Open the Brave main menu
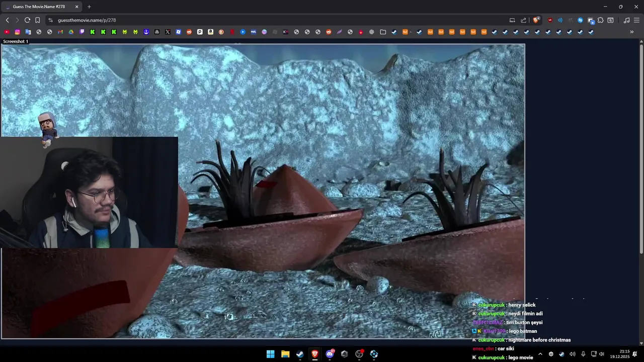The width and height of the screenshot is (644, 362). [x=636, y=20]
